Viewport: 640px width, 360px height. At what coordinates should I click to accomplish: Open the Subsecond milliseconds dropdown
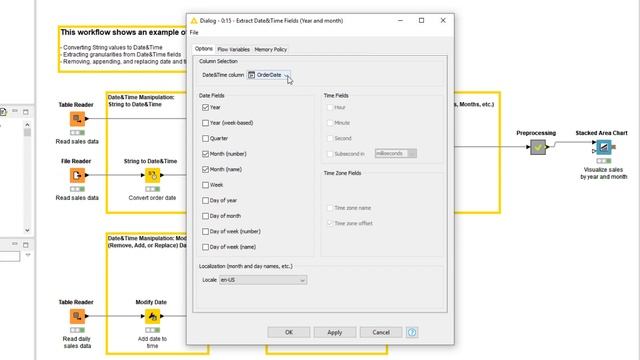point(396,153)
